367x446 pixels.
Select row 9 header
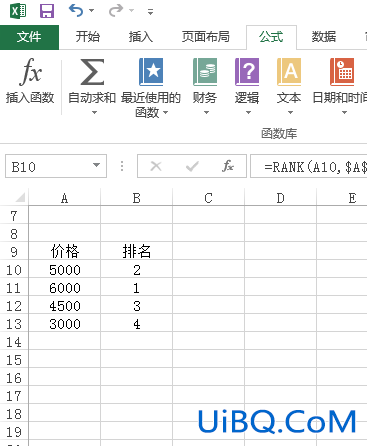tap(14, 252)
